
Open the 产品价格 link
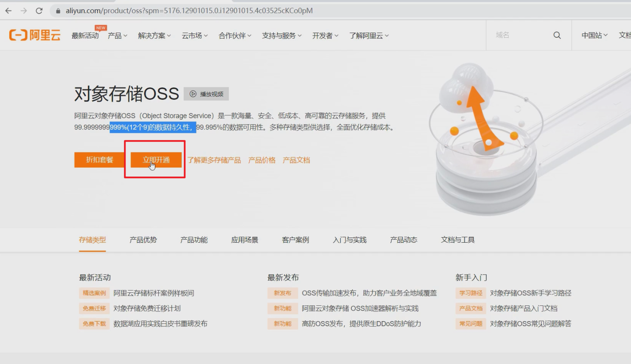point(261,160)
